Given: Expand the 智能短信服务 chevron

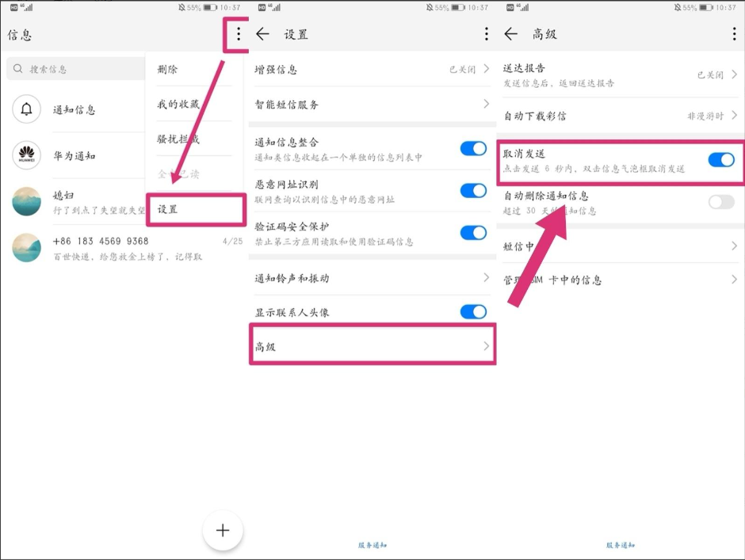Looking at the screenshot, I should tap(486, 104).
